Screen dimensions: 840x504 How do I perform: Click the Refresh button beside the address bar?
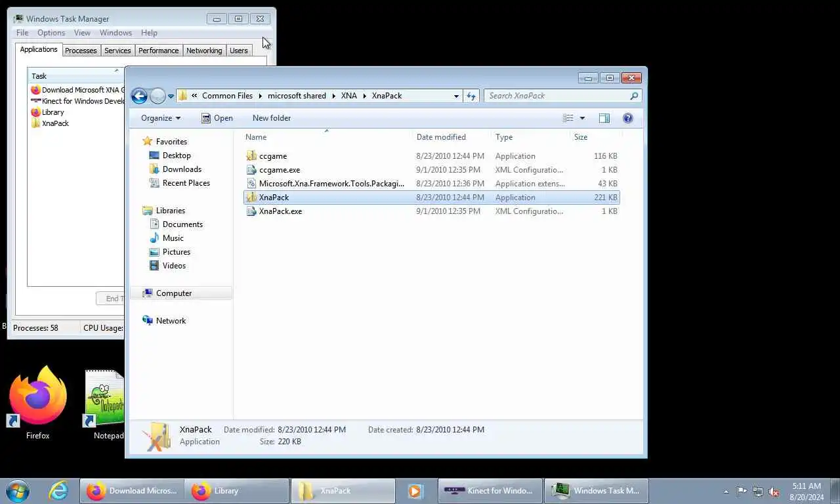(471, 96)
